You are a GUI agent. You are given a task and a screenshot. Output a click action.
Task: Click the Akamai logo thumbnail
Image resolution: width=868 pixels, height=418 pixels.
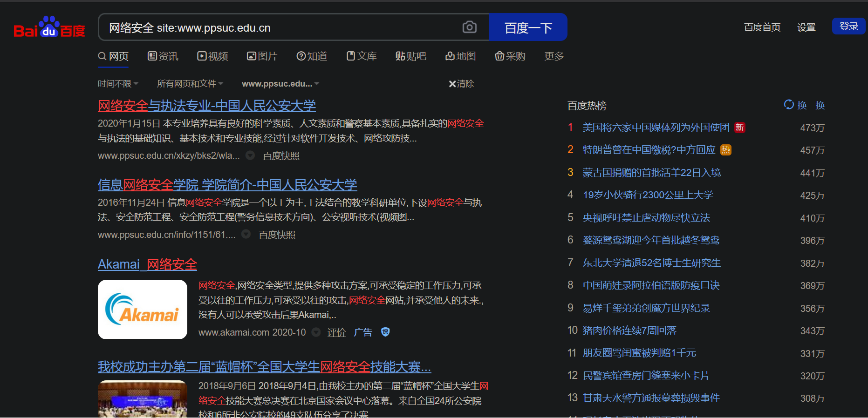143,309
